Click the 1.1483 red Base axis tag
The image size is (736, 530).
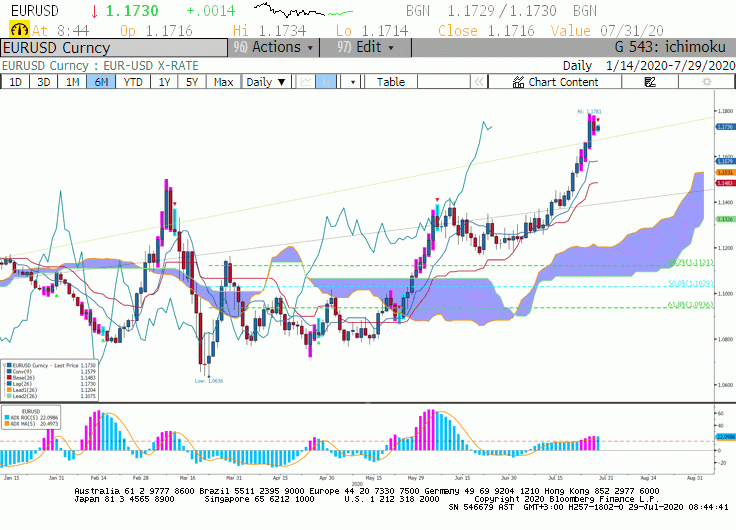click(725, 183)
